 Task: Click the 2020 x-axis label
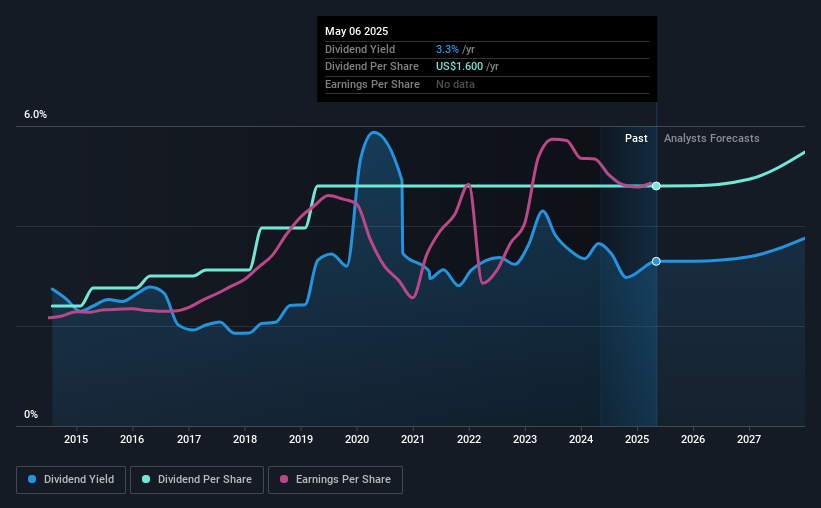coord(357,439)
